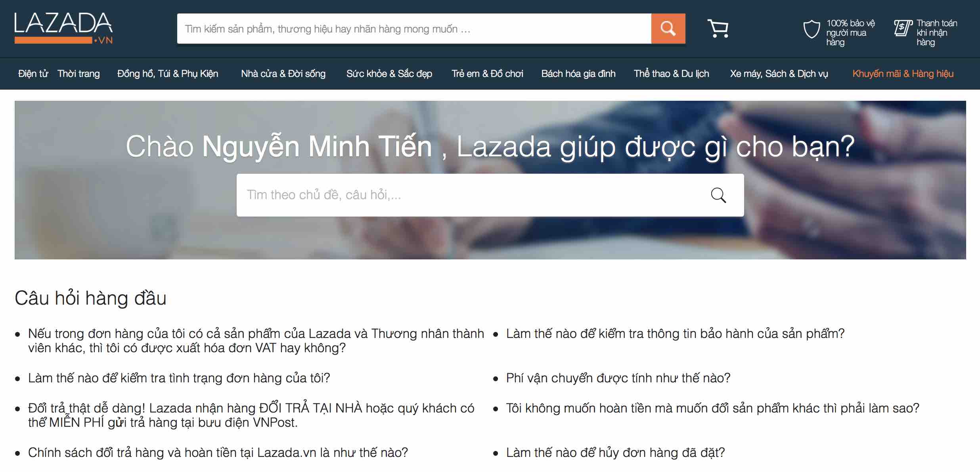This screenshot has width=980, height=472.
Task: Open Nhà cửa & Đời sống menu
Action: (x=283, y=74)
